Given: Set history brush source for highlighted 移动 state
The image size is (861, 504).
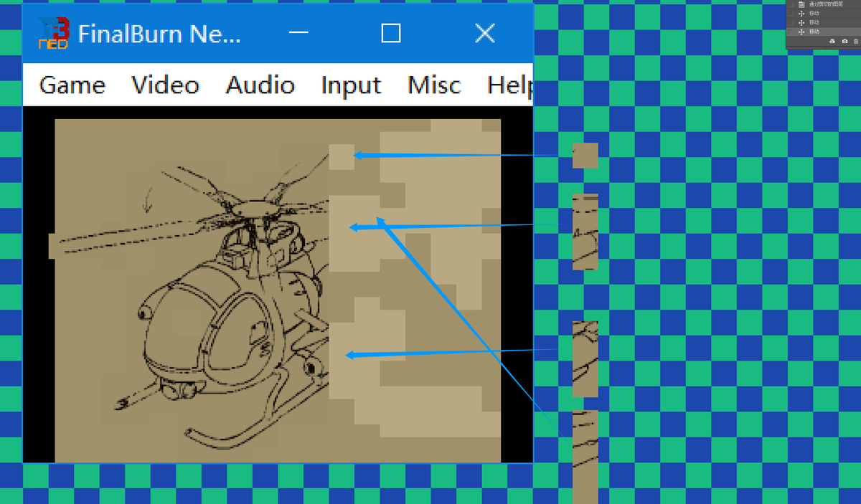Looking at the screenshot, I should coord(791,32).
